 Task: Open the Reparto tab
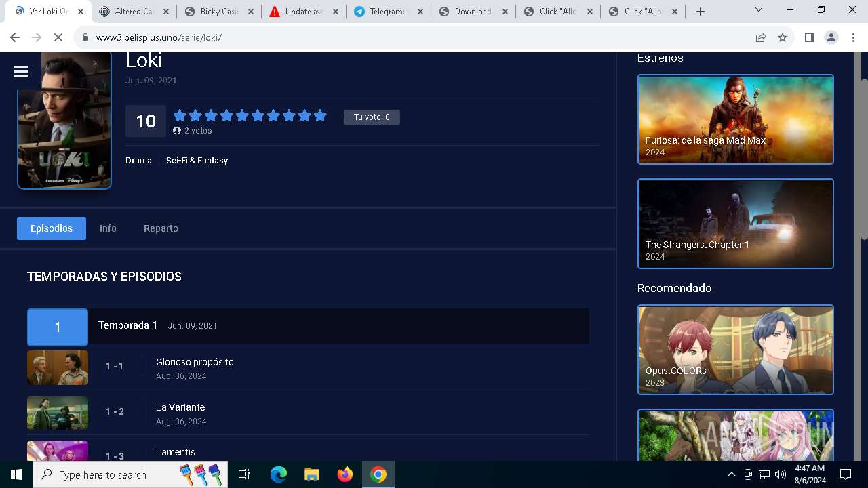coord(161,228)
